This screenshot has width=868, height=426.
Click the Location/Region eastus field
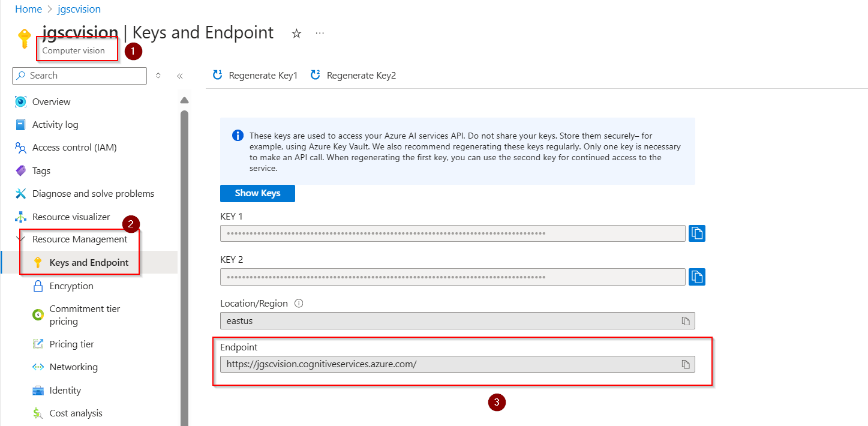pyautogui.click(x=457, y=321)
